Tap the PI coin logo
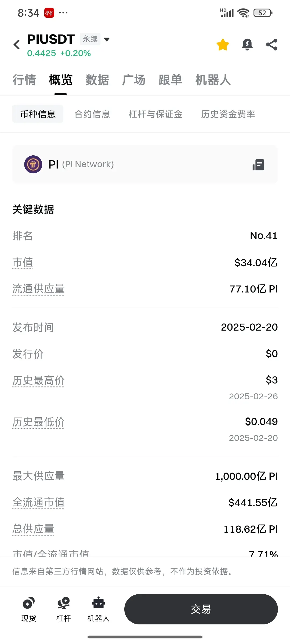This screenshot has width=290, height=644. (33, 164)
